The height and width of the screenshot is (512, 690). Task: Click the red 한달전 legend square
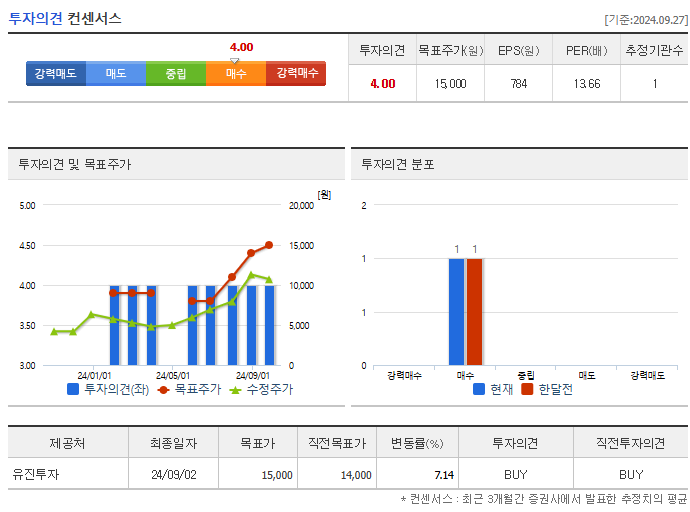pos(527,389)
